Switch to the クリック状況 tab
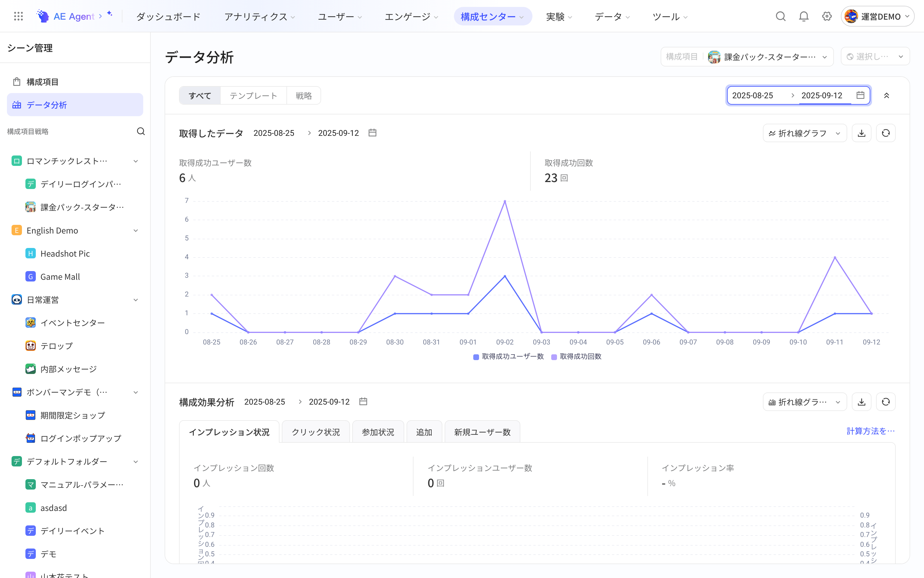 [x=315, y=432]
